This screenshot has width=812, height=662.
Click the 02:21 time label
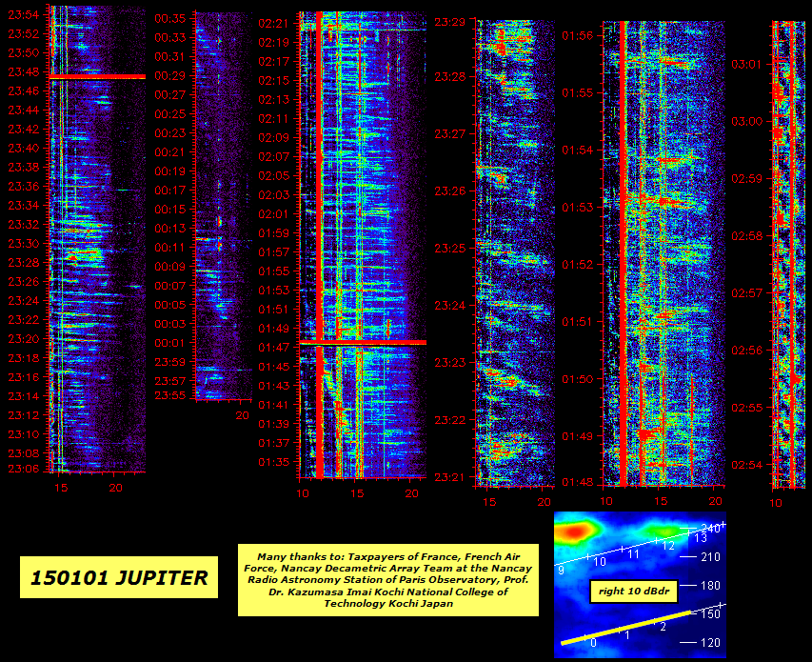coord(274,23)
